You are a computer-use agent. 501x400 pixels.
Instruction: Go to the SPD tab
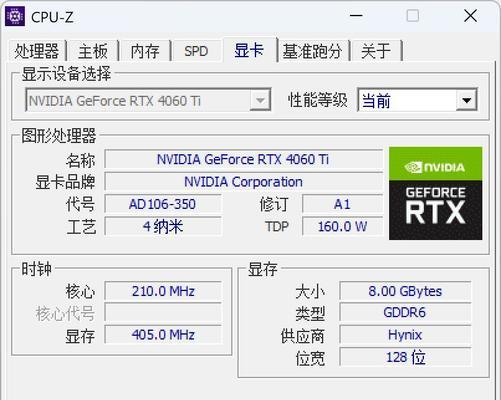[x=196, y=51]
